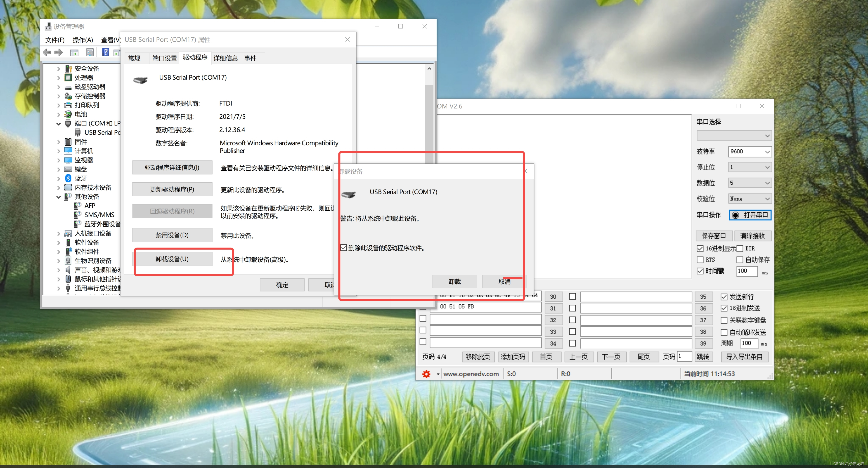Click the Device Manager vertical scrollbar up arrow
The image size is (868, 468).
pyautogui.click(x=429, y=69)
